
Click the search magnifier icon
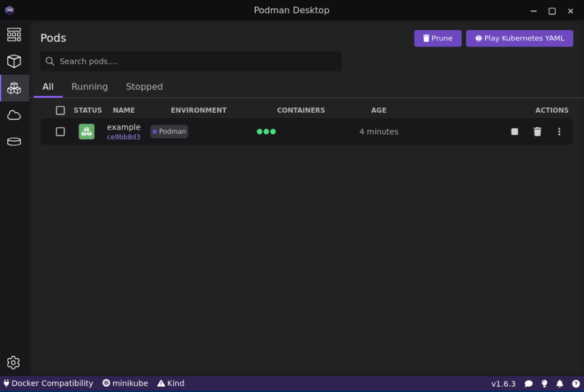(50, 62)
